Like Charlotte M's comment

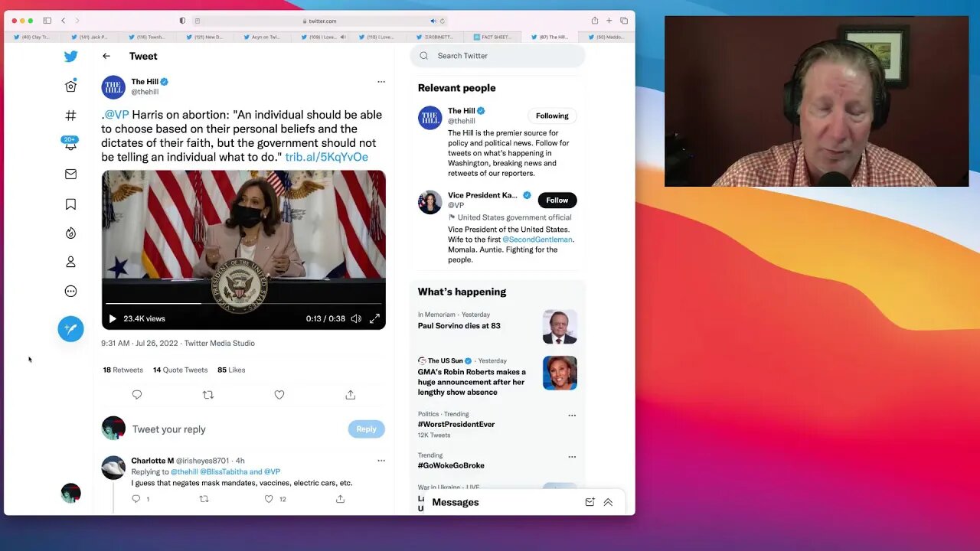coord(269,499)
